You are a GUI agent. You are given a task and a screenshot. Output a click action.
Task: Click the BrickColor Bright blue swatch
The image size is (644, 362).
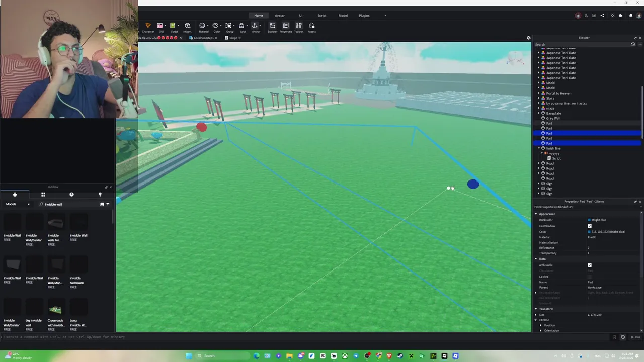589,220
